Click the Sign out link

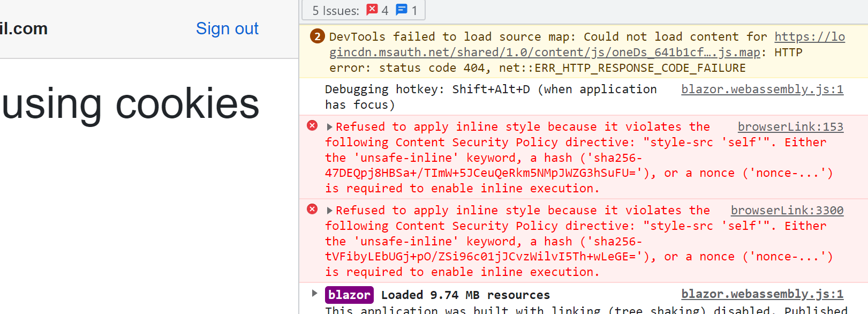(x=227, y=28)
